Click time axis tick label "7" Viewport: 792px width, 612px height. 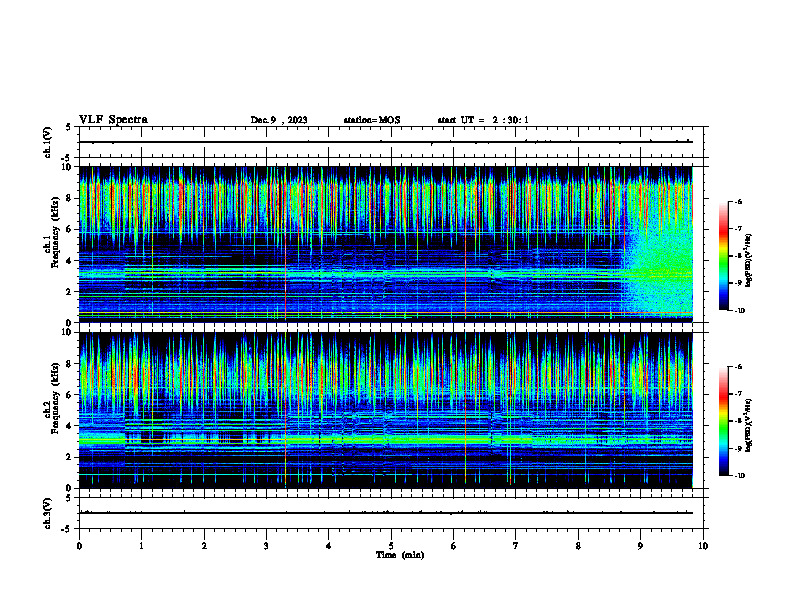click(516, 546)
